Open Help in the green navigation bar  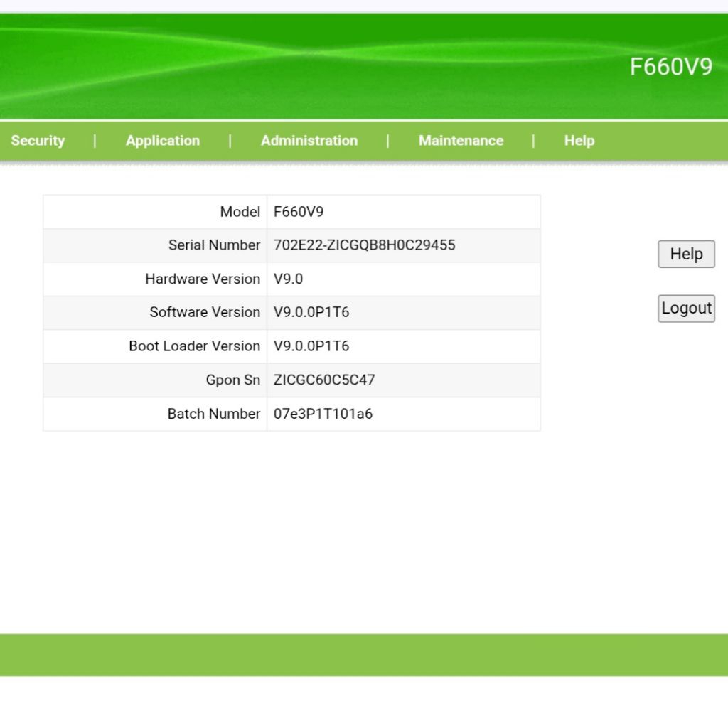[579, 141]
